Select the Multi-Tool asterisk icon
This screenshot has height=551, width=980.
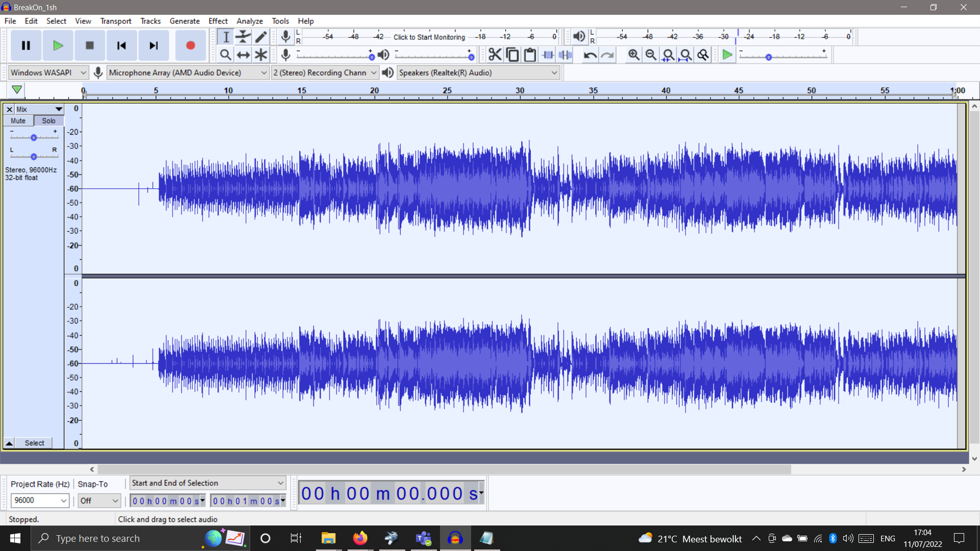coord(261,55)
